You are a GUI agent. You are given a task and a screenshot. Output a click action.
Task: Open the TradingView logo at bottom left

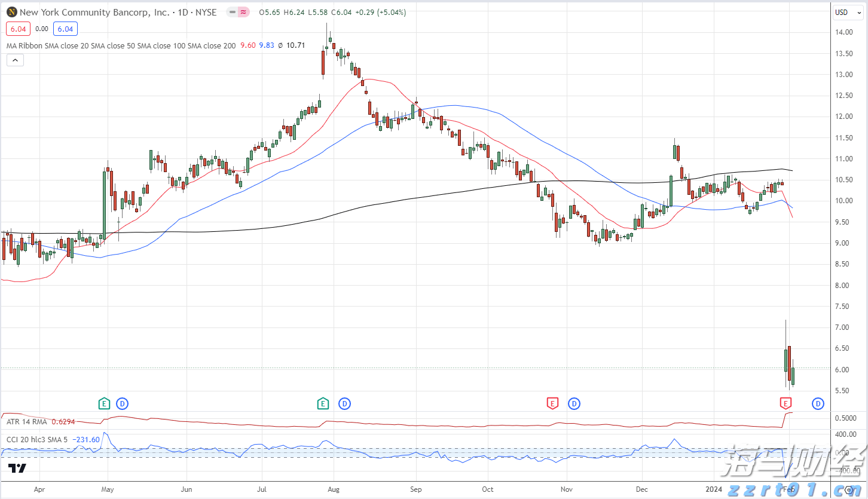(x=17, y=469)
